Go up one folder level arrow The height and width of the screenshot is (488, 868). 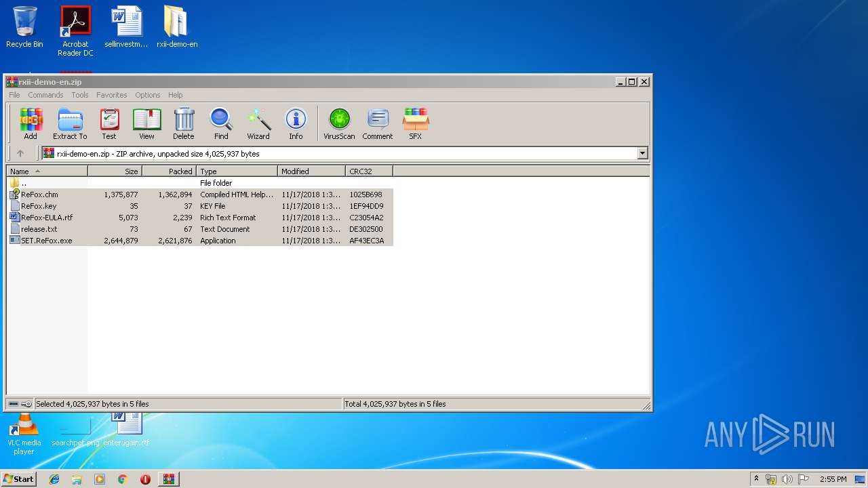click(x=20, y=153)
